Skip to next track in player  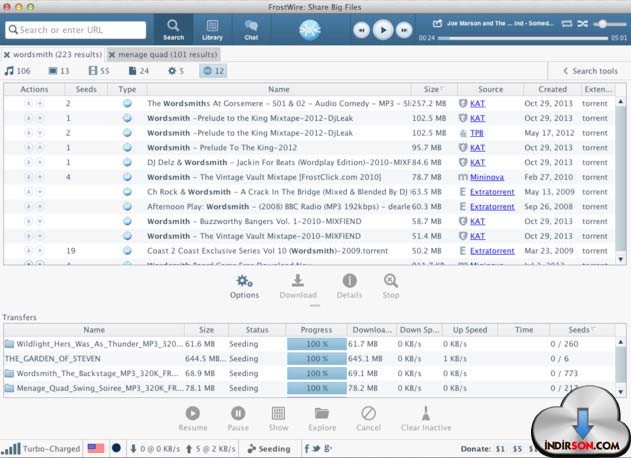click(404, 30)
